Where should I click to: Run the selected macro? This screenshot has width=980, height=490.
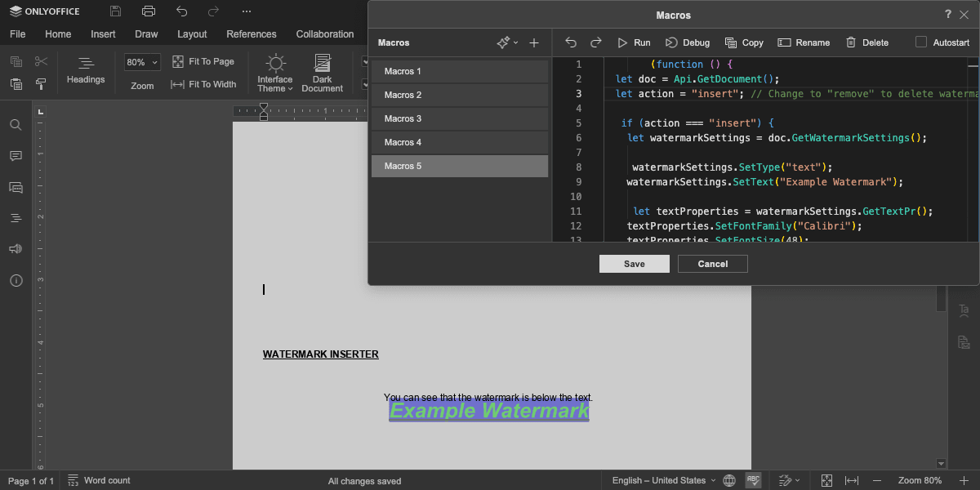(x=634, y=42)
